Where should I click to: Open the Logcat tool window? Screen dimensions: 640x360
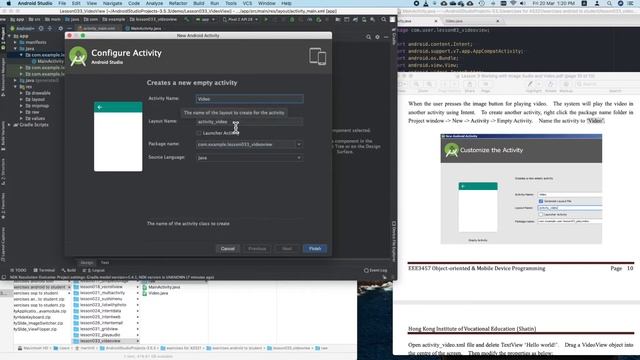[x=94, y=270]
